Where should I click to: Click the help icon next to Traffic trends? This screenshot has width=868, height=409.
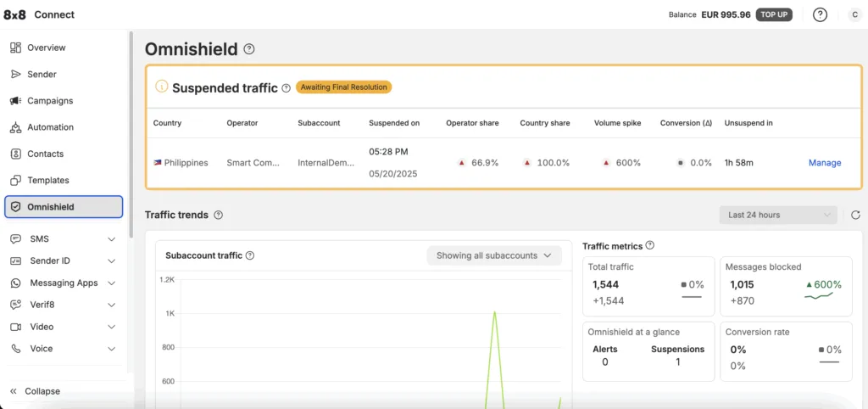pyautogui.click(x=218, y=215)
